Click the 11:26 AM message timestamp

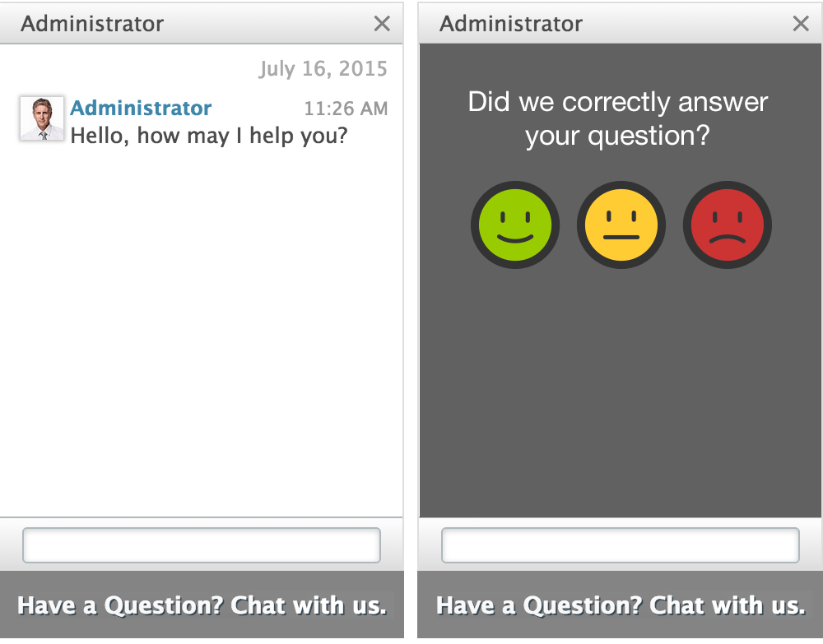[x=346, y=109]
